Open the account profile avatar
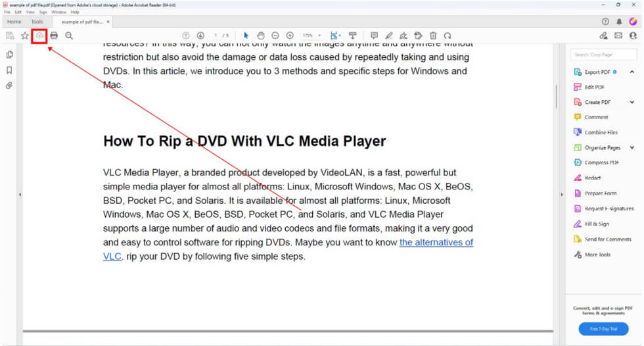The image size is (644, 346). click(633, 21)
